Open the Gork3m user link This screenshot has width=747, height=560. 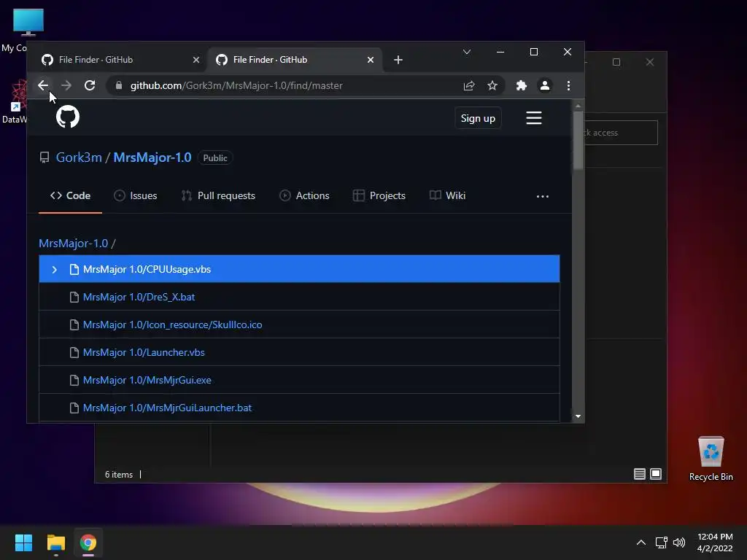(79, 157)
